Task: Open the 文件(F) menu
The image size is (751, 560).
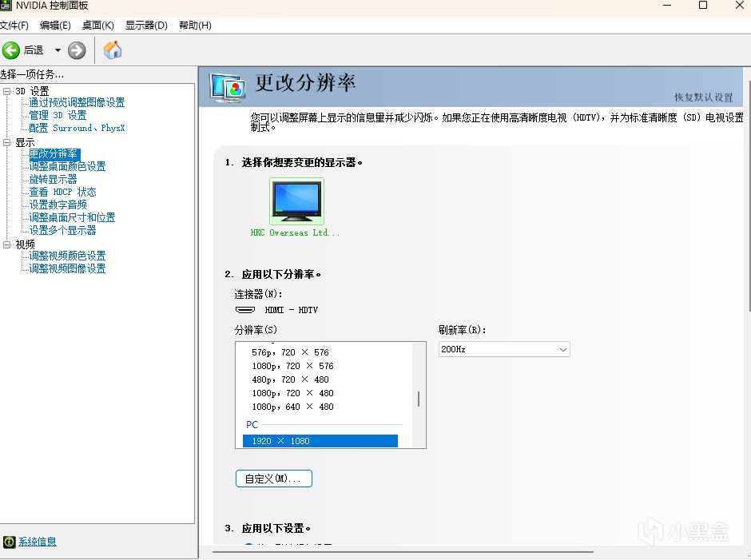Action: coord(14,26)
